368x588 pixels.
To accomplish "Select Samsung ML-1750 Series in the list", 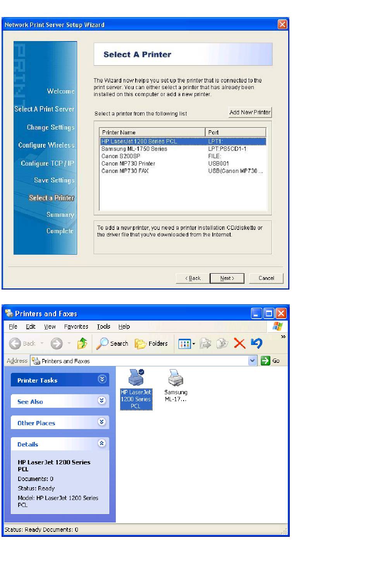I will tap(183, 149).
